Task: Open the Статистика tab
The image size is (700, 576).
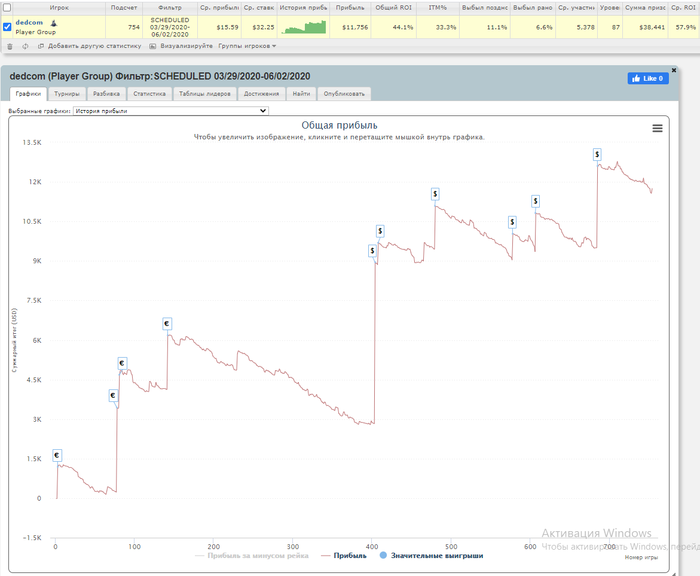Action: click(149, 94)
